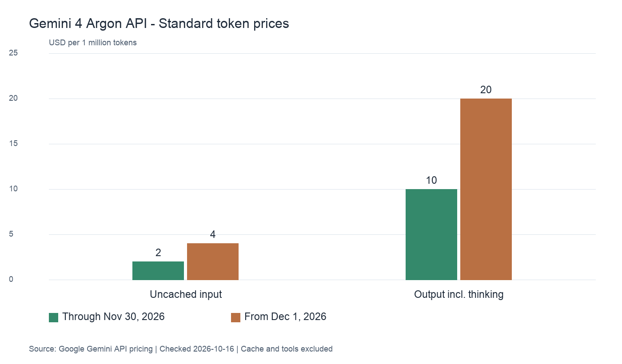Image resolution: width=622 pixels, height=364 pixels.
Task: Click the green legend swatch for Through Nov 30
Action: pos(53,317)
